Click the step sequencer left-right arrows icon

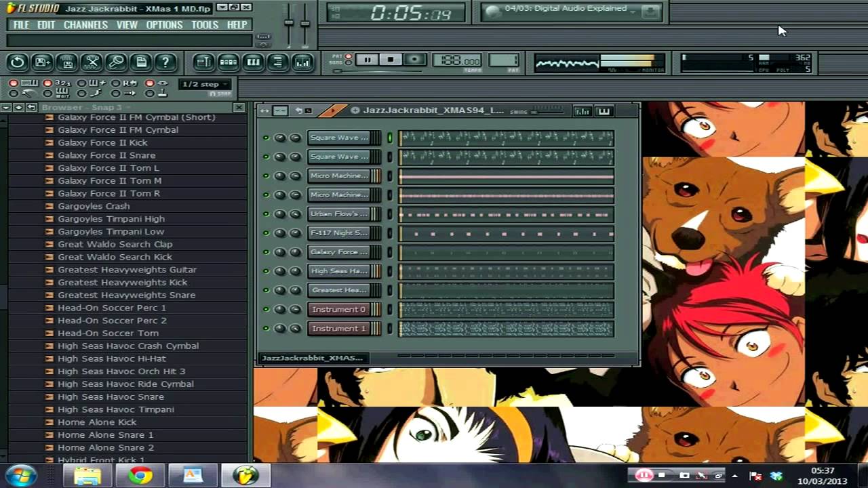(x=264, y=110)
